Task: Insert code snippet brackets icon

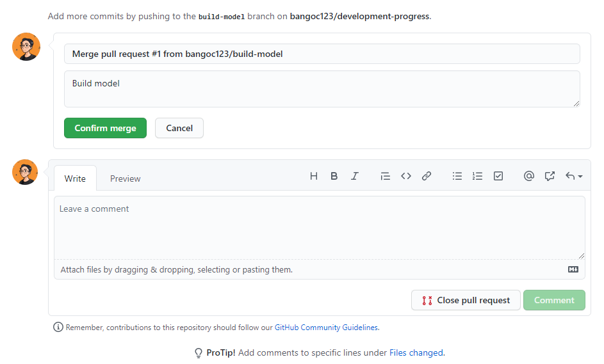Action: pos(406,176)
